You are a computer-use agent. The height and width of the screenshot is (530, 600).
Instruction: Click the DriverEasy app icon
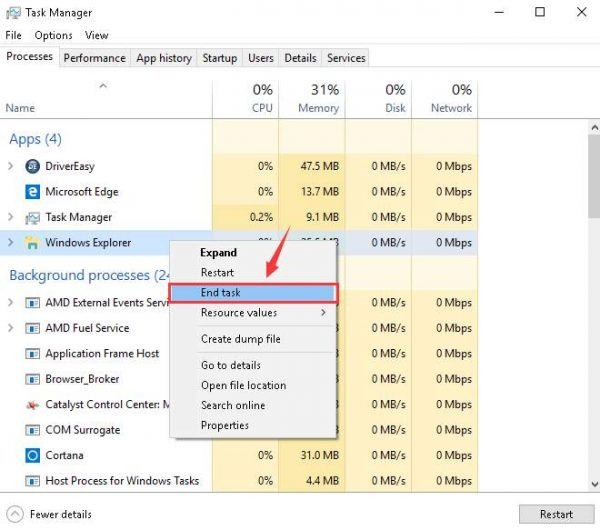point(33,166)
